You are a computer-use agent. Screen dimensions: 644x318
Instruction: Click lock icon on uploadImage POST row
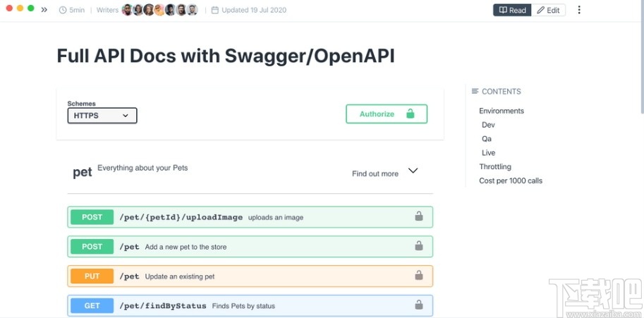pos(418,216)
